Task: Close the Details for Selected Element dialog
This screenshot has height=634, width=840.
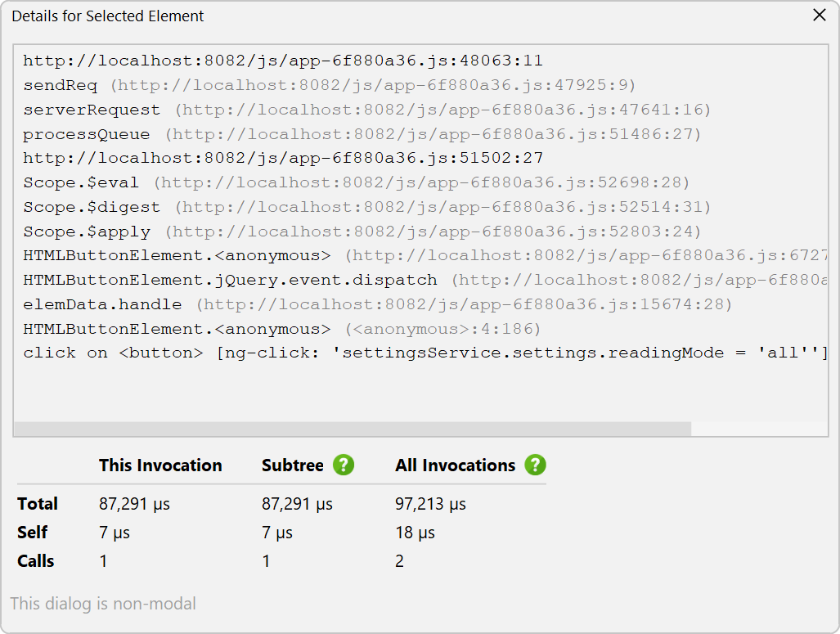Action: point(819,16)
